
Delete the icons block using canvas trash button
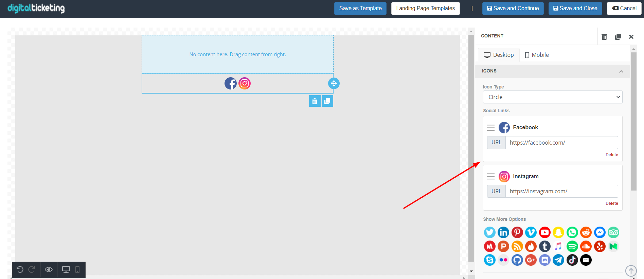click(x=315, y=101)
